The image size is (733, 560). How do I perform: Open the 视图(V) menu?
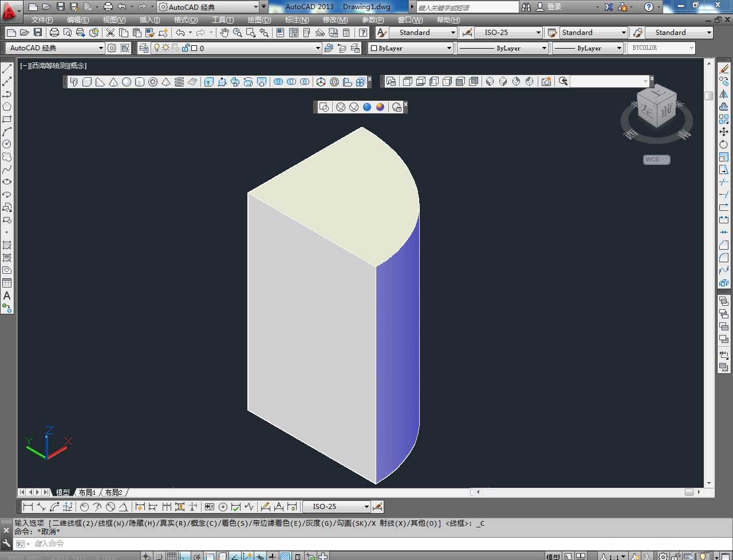pyautogui.click(x=114, y=20)
